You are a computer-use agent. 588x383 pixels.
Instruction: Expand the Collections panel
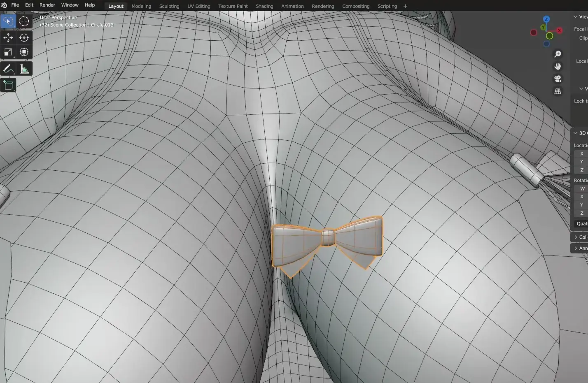[576, 237]
